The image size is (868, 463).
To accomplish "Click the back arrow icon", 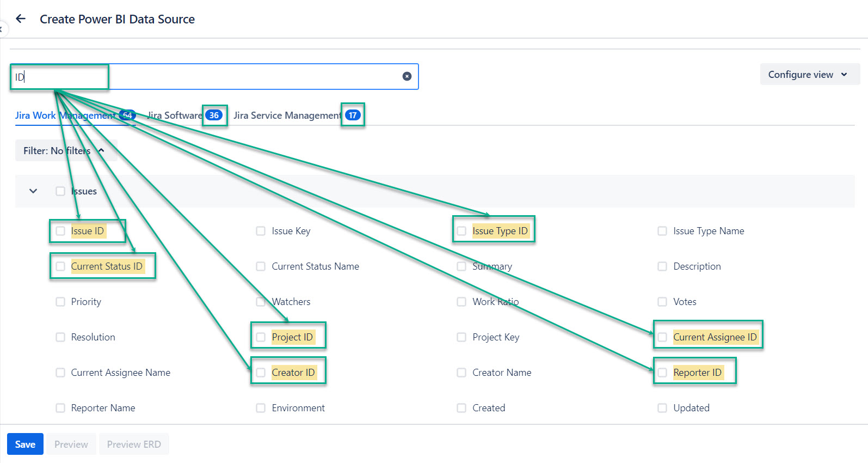I will click(21, 19).
